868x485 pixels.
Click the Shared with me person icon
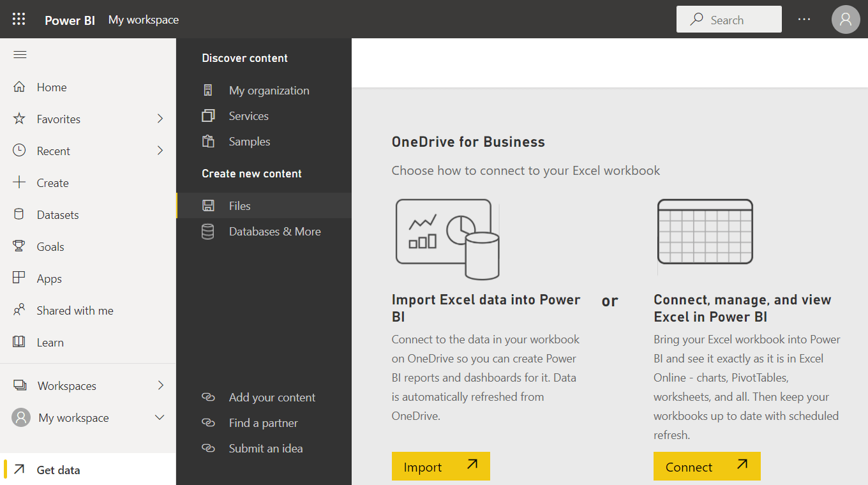click(19, 310)
